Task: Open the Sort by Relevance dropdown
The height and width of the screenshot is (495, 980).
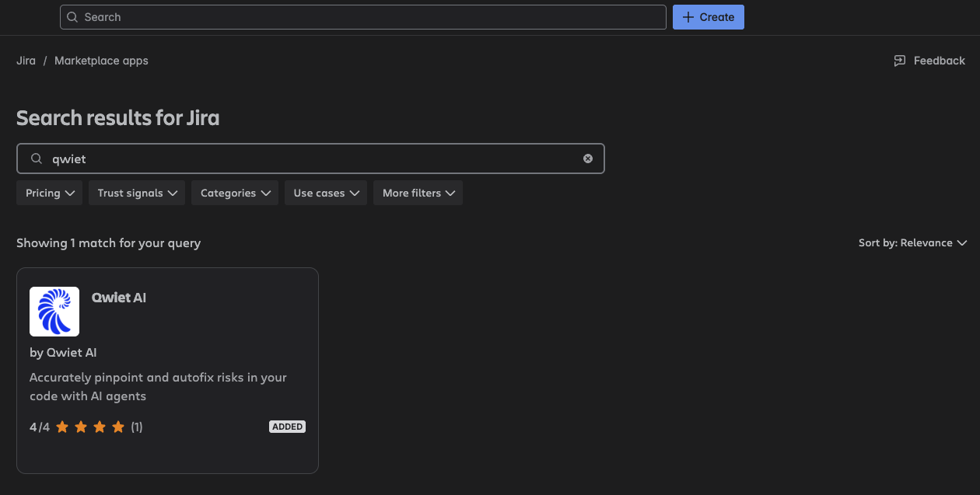Action: [912, 243]
